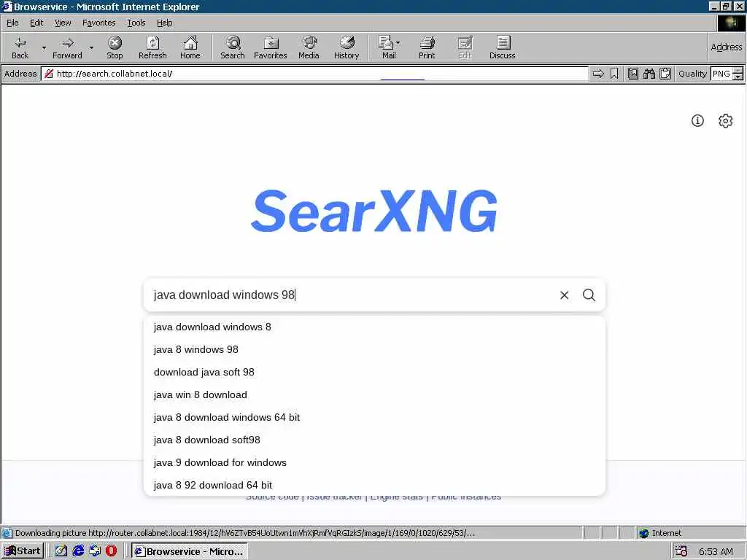The width and height of the screenshot is (747, 560).
Task: Click the SearXNG logo
Action: tap(374, 211)
